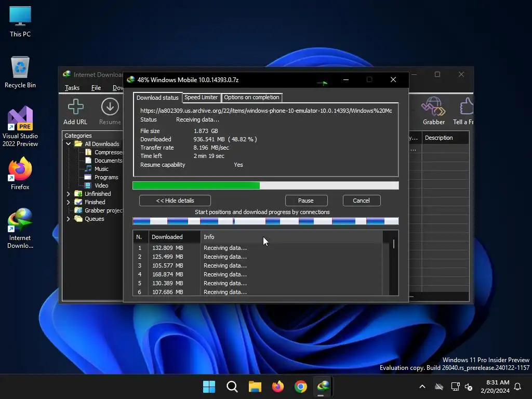This screenshot has width=532, height=399.
Task: Expand the Queues tree node
Action: pos(68,219)
